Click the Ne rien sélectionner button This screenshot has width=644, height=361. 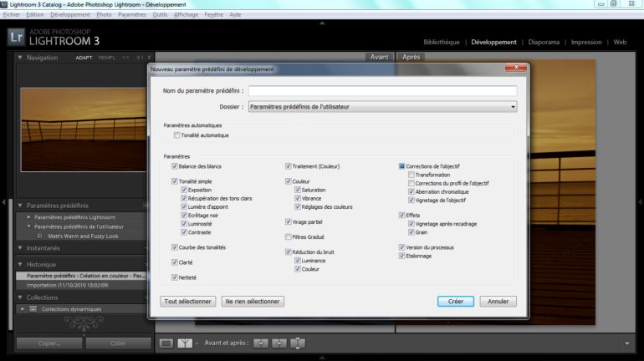click(253, 301)
